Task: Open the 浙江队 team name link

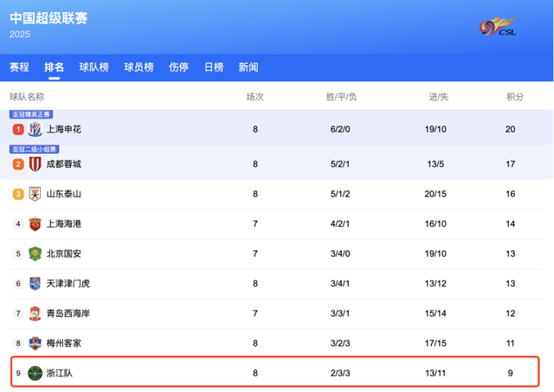Action: coord(60,373)
